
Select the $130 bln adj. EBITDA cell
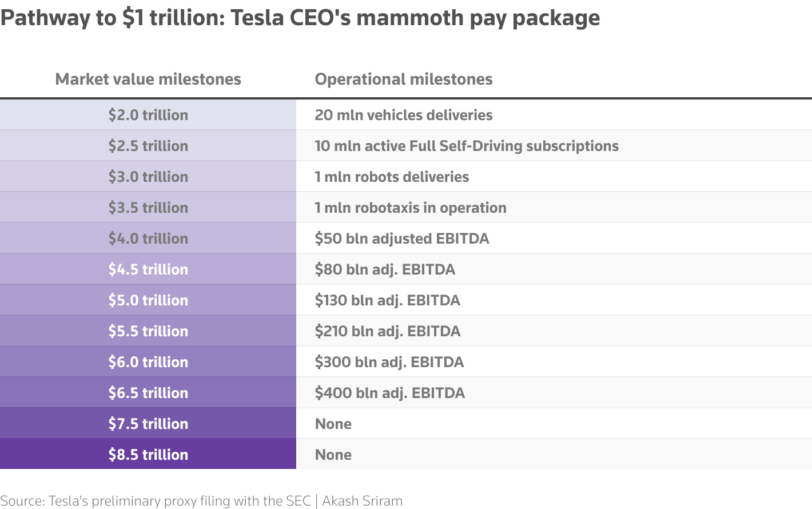388,300
